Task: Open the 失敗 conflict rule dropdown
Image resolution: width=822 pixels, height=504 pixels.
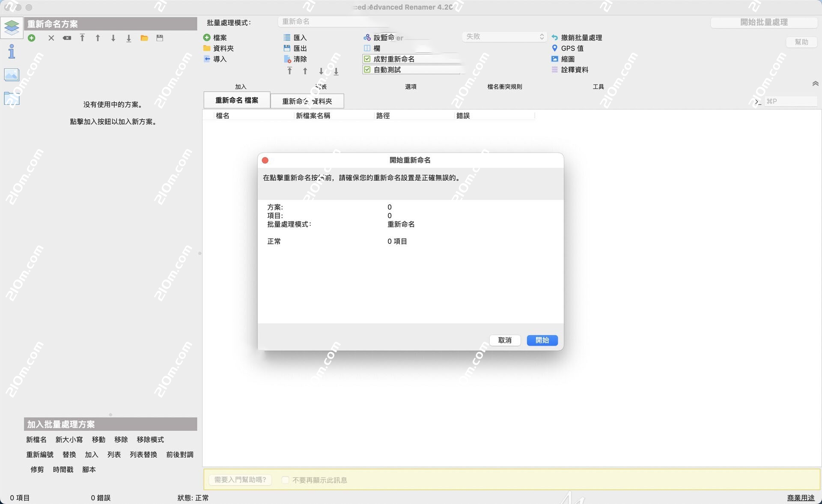Action: coord(504,37)
